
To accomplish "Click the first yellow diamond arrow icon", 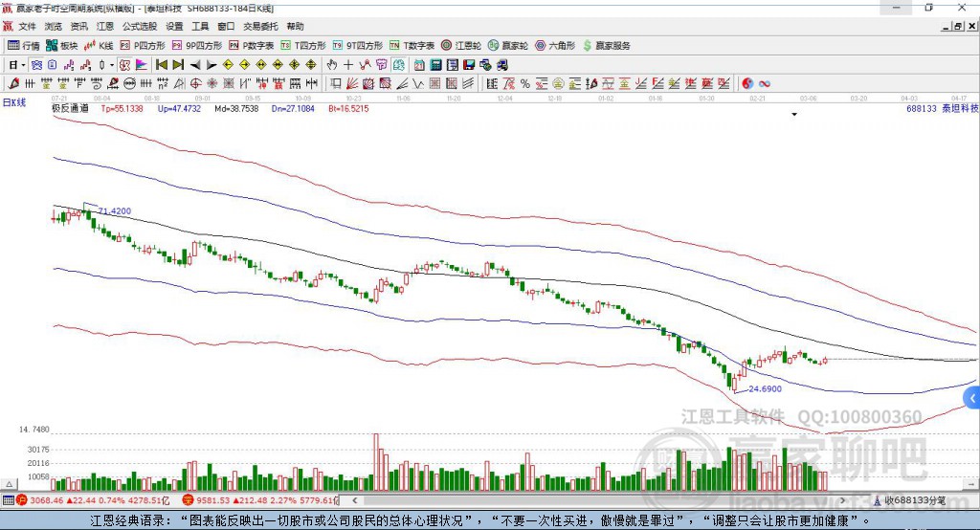I will tap(228, 65).
